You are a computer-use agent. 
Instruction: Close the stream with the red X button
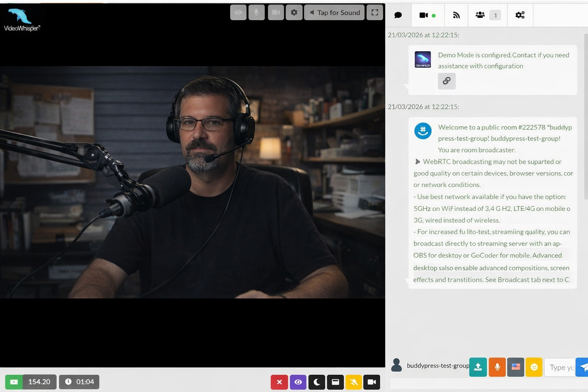point(279,382)
